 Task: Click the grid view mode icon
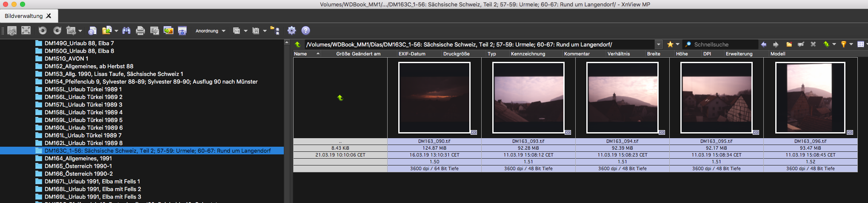click(x=860, y=44)
